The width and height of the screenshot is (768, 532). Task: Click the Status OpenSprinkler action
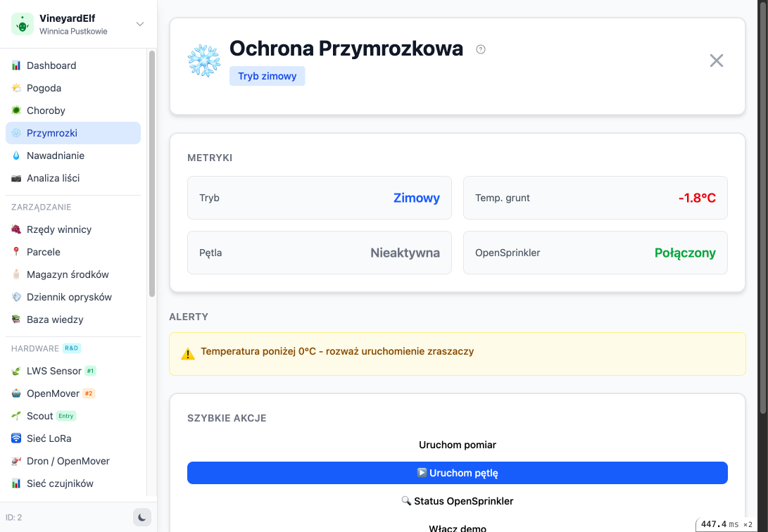click(458, 501)
